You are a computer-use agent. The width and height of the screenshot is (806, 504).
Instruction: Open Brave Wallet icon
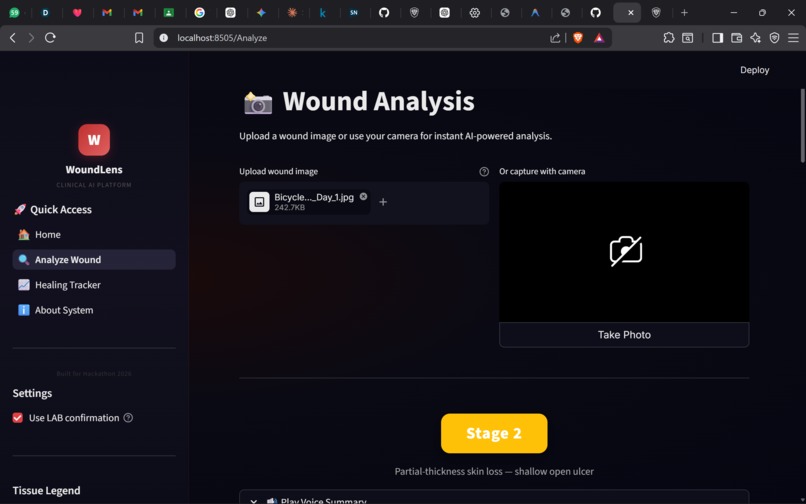(x=737, y=38)
